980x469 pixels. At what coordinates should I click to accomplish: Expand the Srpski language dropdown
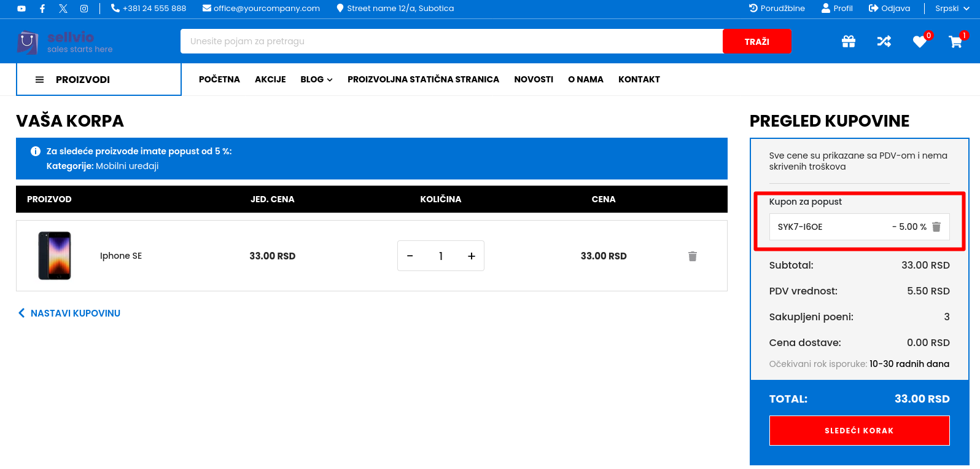[952, 9]
